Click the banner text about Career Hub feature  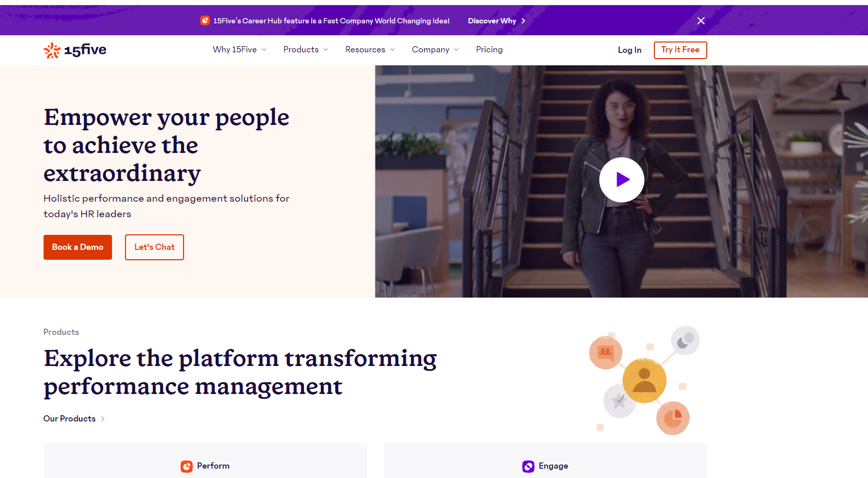331,21
